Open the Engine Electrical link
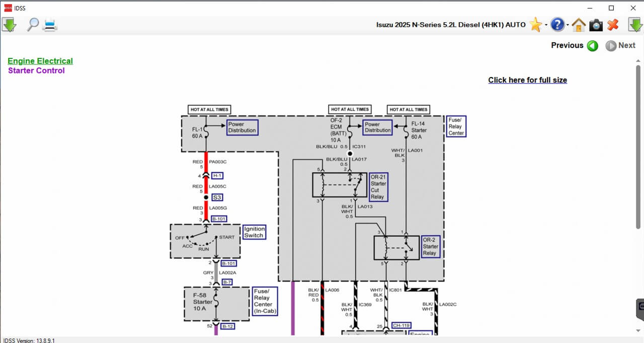 tap(40, 61)
